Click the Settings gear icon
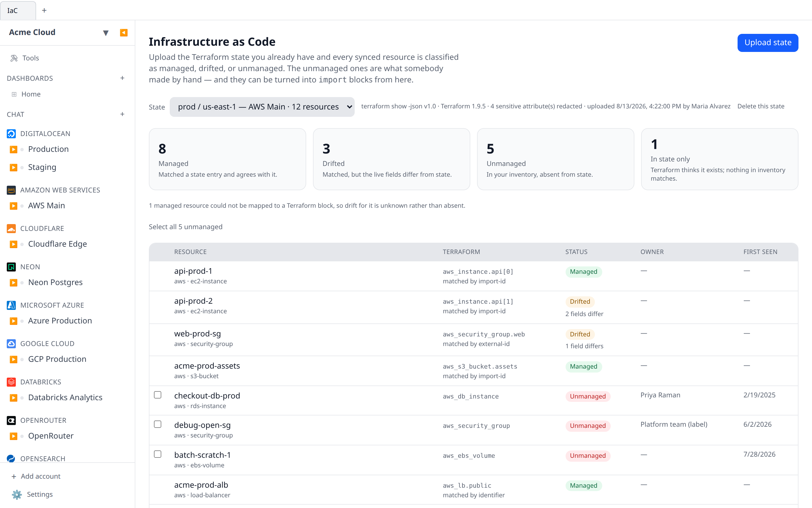Image resolution: width=812 pixels, height=508 pixels. click(x=16, y=494)
